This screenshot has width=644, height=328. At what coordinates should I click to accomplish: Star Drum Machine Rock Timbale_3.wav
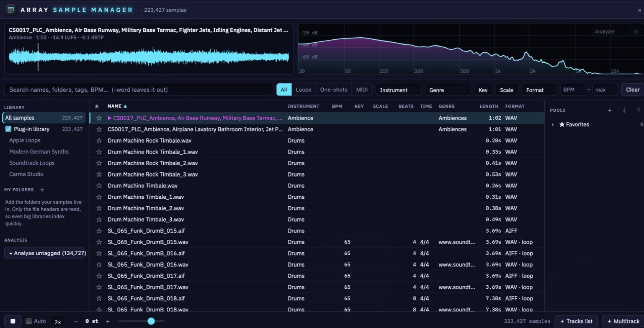click(x=99, y=174)
